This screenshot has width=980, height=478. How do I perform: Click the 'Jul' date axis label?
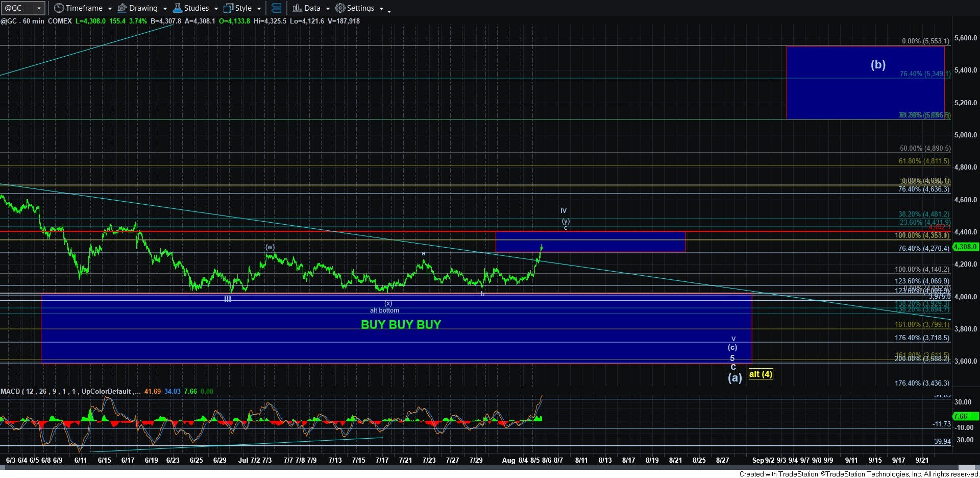tap(243, 460)
